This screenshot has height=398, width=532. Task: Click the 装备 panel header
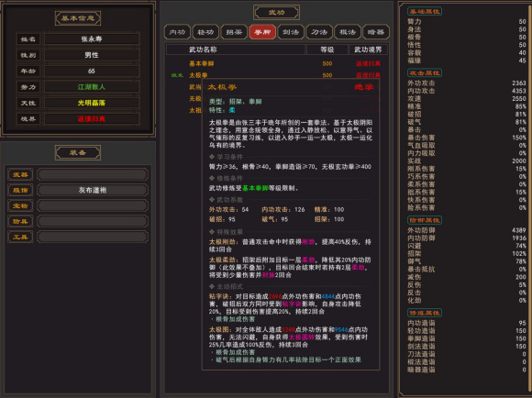tap(78, 152)
